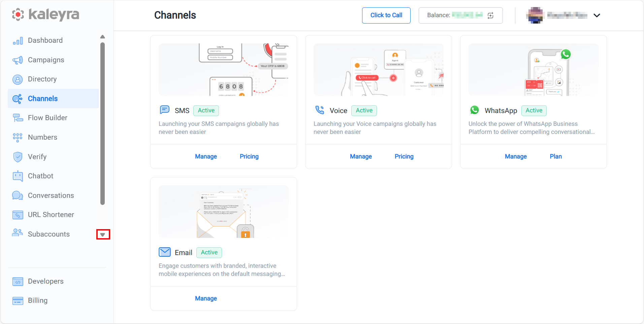Click the SMS OTP illustration thumbnail
The image size is (644, 324).
pyautogui.click(x=224, y=70)
